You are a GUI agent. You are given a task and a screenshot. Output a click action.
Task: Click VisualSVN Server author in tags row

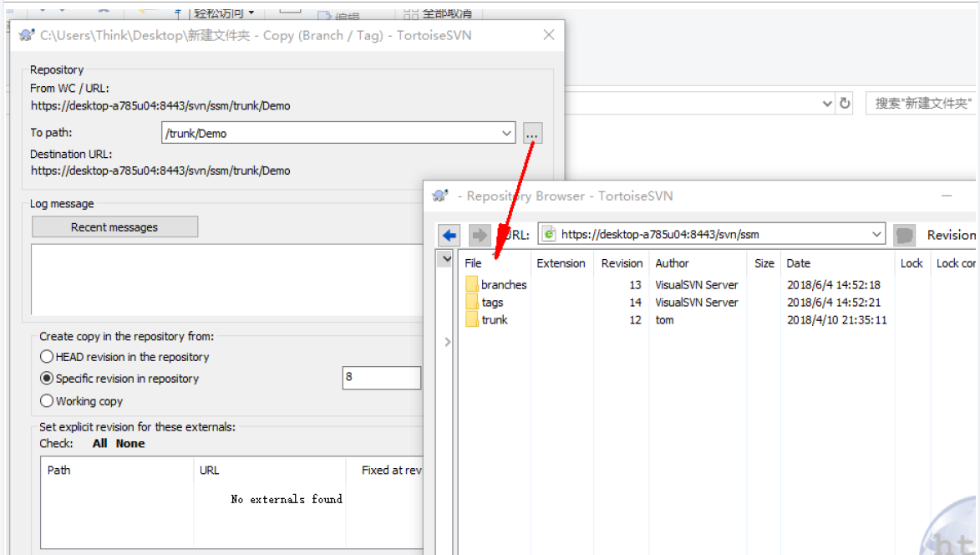(696, 302)
